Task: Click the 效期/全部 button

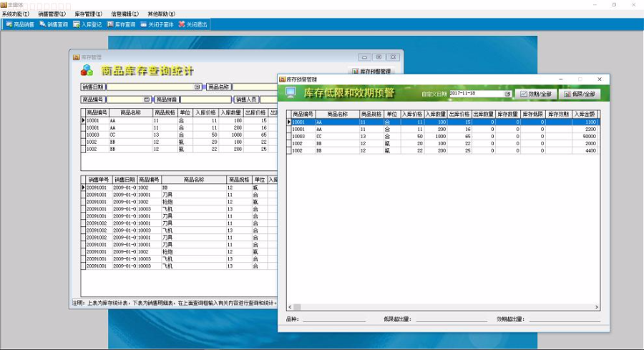Action: click(535, 94)
